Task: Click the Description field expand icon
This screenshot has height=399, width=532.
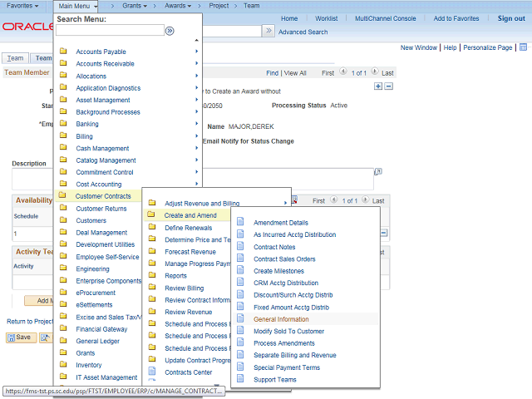Action: click(377, 171)
